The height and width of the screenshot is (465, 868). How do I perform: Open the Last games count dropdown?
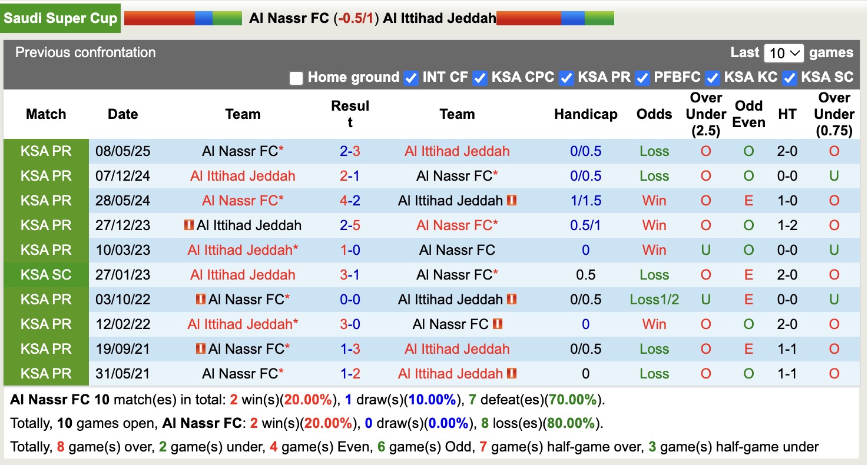tap(784, 53)
